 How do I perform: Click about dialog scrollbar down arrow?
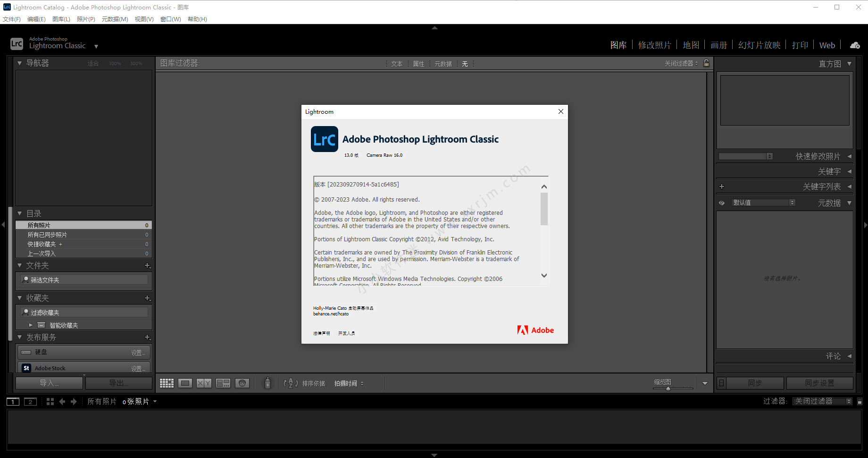544,275
